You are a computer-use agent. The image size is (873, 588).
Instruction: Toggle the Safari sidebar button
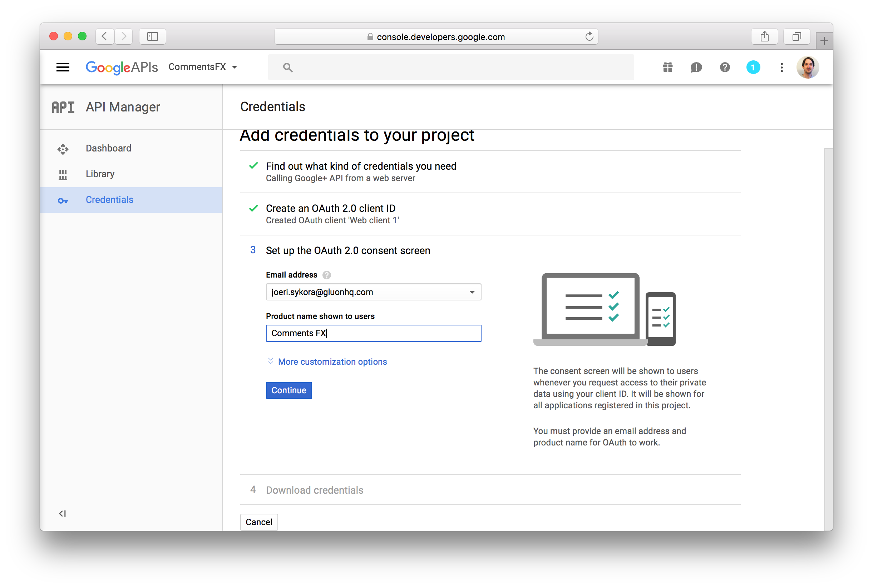pos(152,36)
